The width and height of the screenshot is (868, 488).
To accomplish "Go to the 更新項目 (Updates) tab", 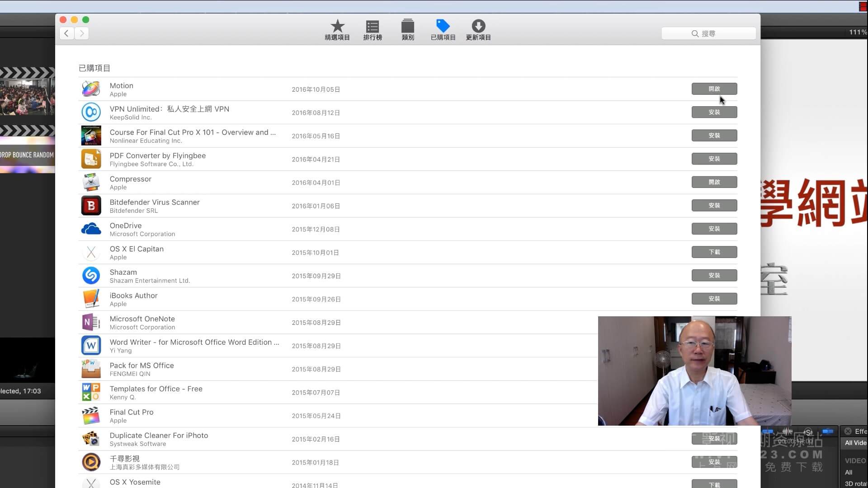I will [478, 30].
